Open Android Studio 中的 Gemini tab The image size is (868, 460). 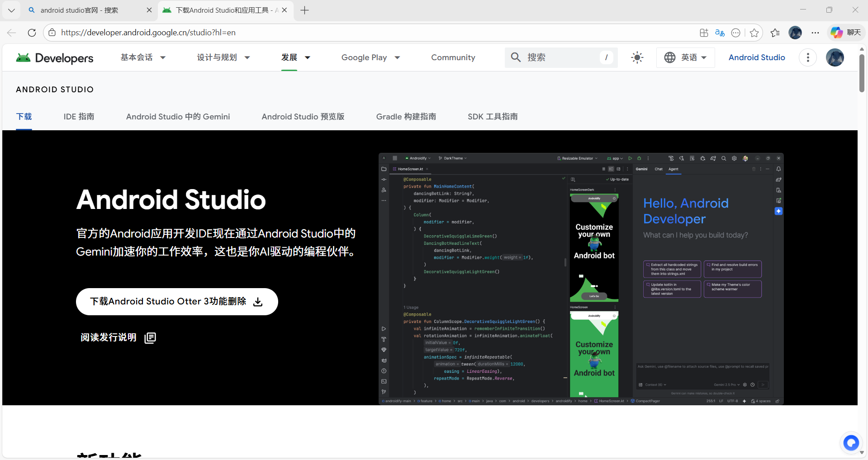tap(178, 117)
